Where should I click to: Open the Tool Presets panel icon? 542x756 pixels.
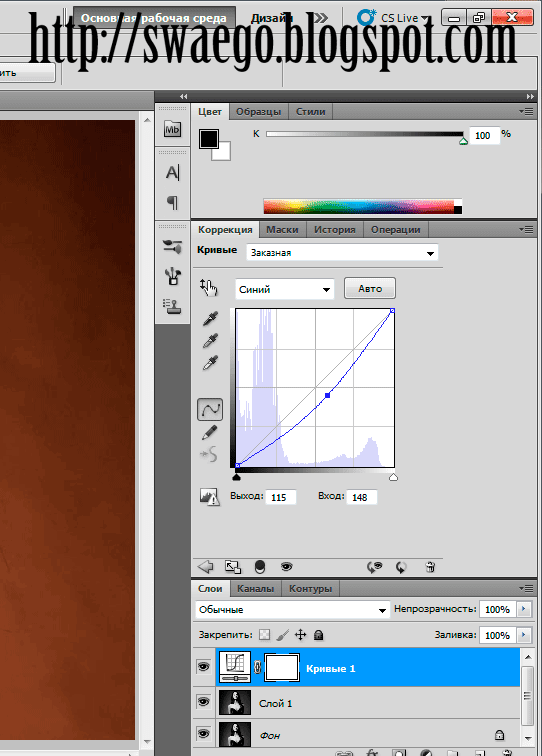[x=173, y=247]
